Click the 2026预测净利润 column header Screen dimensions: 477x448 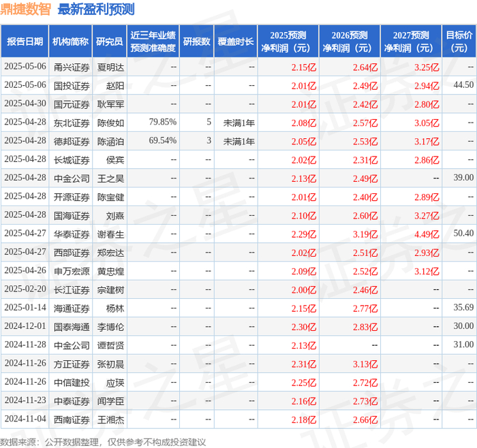[x=350, y=42]
